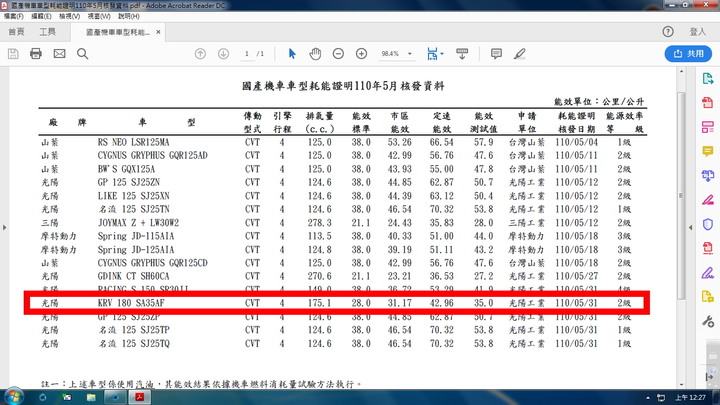This screenshot has width=720, height=405.
Task: Select the open PDF document tab
Action: (118, 32)
